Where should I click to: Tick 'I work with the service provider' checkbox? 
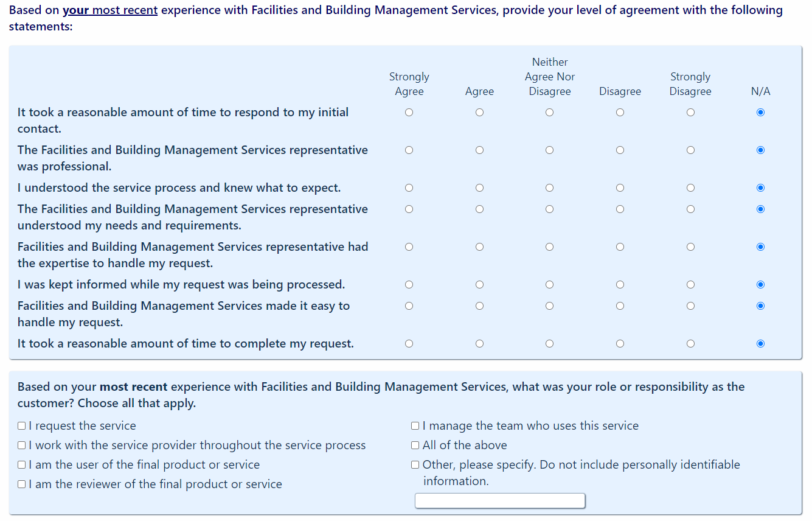pyautogui.click(x=22, y=446)
